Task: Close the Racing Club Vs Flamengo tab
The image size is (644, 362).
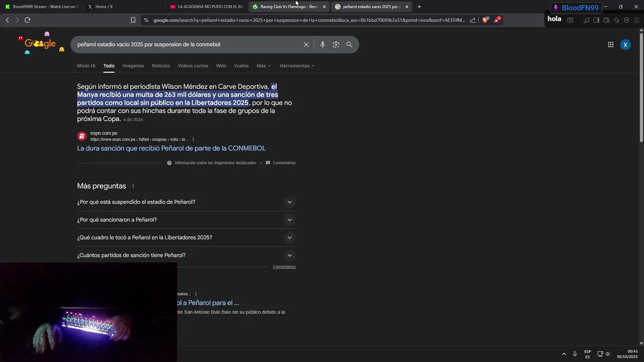Action: 324,7
